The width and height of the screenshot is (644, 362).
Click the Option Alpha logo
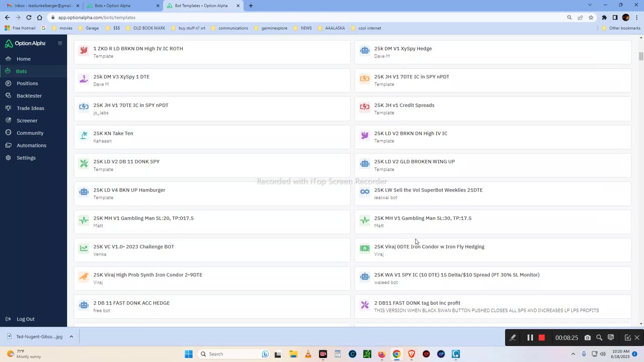coord(25,43)
